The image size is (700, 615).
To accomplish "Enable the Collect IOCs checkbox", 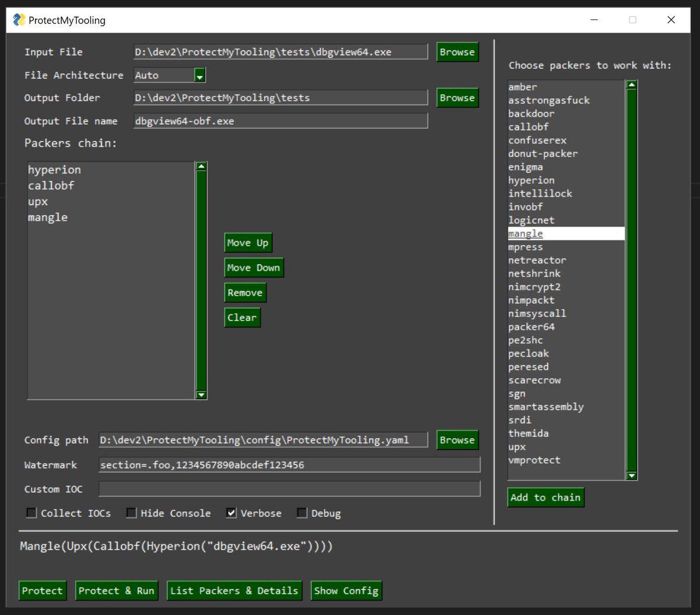I will point(32,513).
